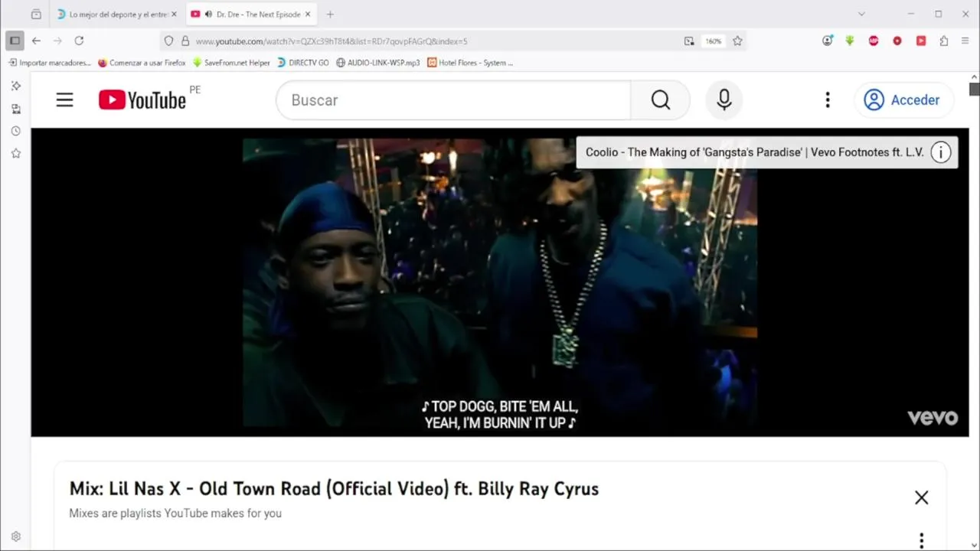Open the video info card icon
Screen dimensions: 980x551
click(941, 152)
